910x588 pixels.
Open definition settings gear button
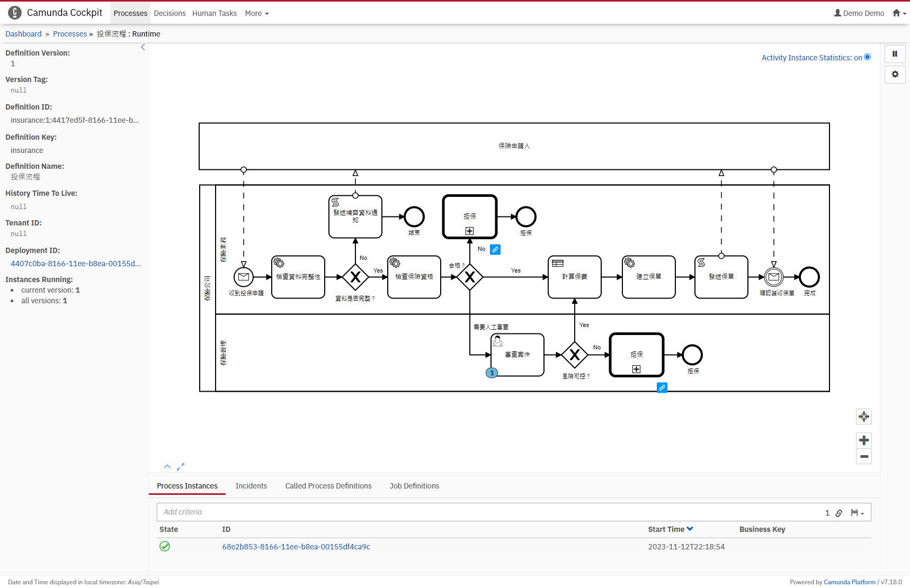point(895,75)
